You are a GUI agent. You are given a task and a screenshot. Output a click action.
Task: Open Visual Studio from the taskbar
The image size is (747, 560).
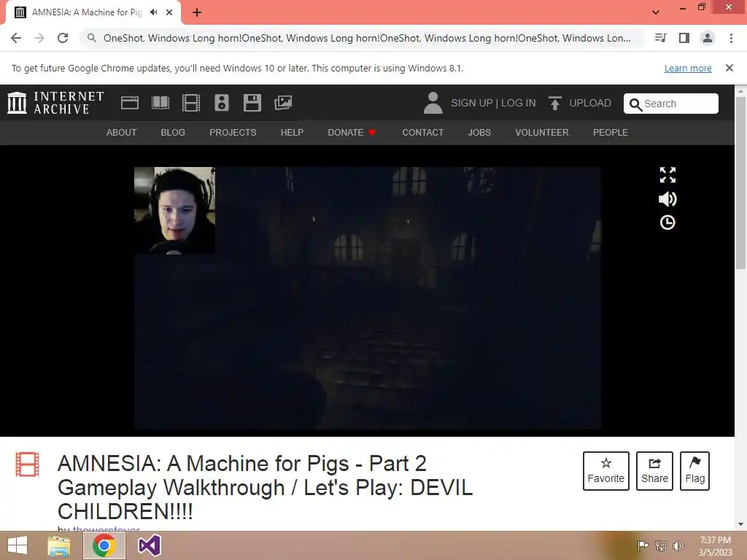coord(149,545)
